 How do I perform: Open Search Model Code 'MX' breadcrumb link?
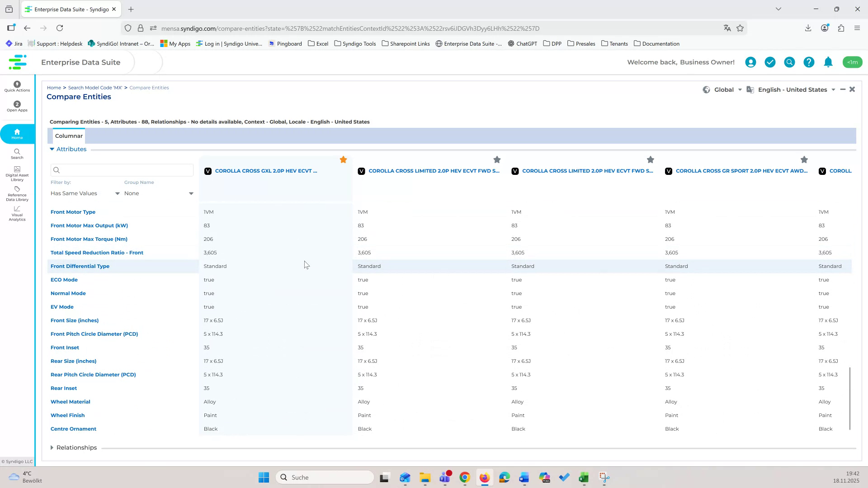pyautogui.click(x=94, y=87)
